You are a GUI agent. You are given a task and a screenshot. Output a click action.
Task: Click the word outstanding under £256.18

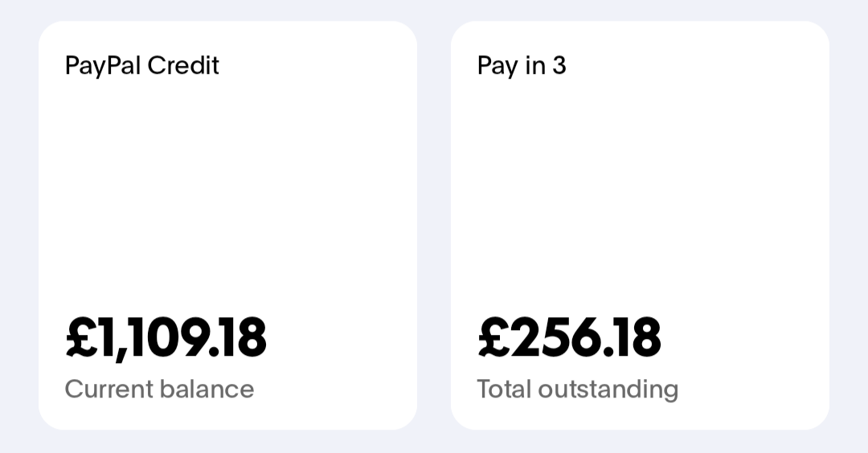coord(608,390)
